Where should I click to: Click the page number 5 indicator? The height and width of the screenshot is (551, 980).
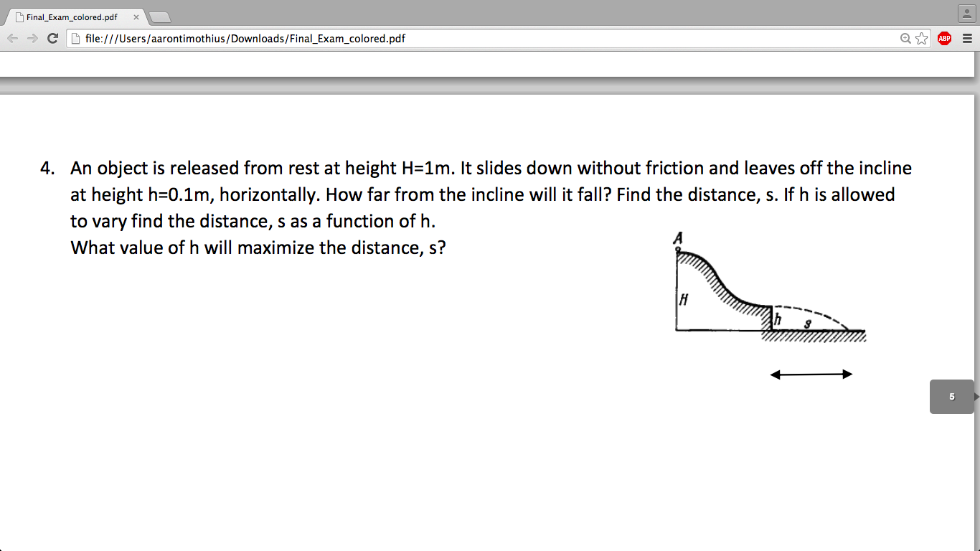(951, 396)
